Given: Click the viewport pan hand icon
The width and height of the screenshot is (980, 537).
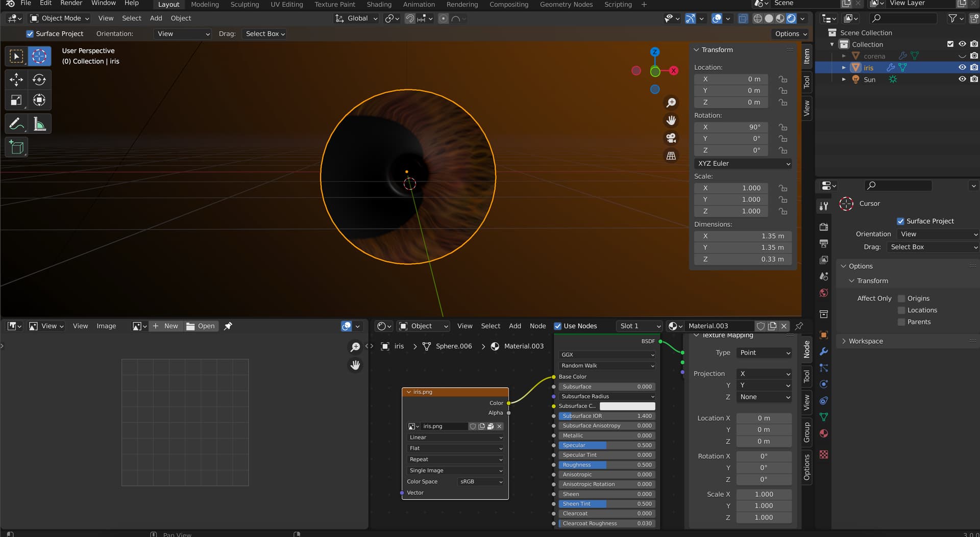Looking at the screenshot, I should point(671,120).
